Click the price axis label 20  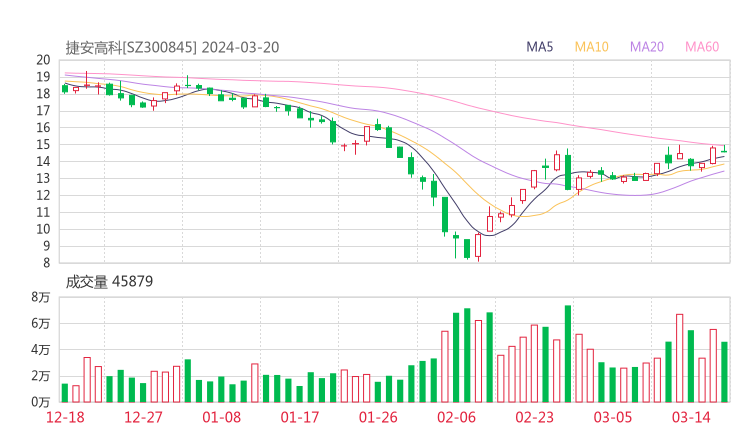43,60
